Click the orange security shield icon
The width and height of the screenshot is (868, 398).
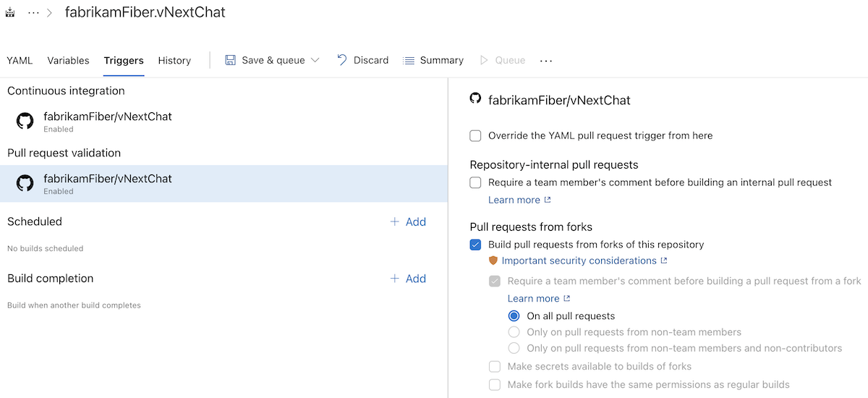(493, 261)
